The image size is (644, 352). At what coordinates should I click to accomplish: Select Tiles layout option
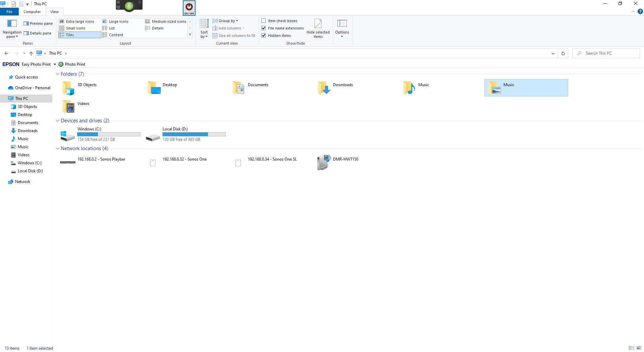point(79,35)
